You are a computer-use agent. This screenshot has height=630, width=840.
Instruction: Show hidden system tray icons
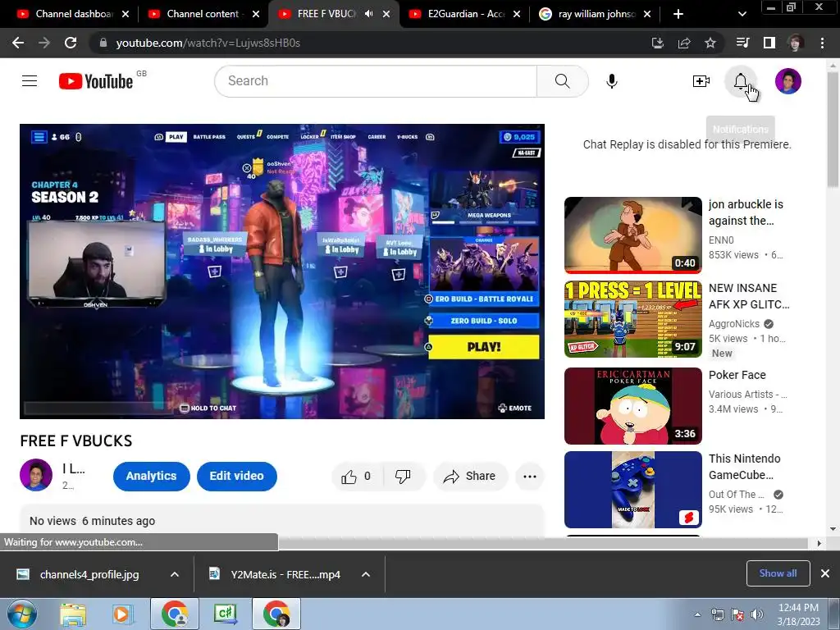697,614
